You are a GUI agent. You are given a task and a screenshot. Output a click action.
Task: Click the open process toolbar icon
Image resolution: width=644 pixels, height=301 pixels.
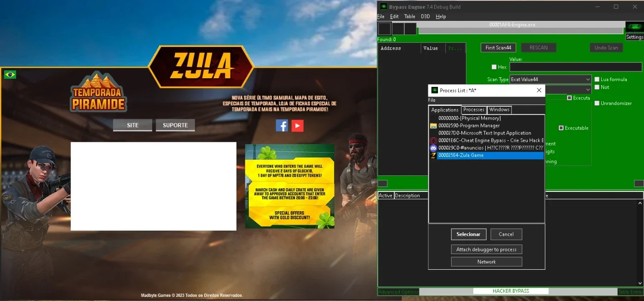pyautogui.click(x=384, y=29)
